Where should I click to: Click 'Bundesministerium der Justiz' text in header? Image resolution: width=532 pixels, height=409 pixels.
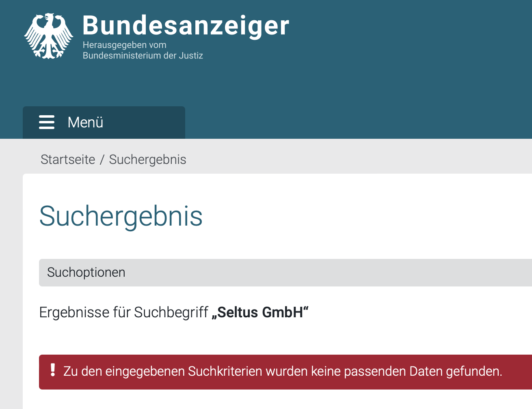click(x=143, y=56)
